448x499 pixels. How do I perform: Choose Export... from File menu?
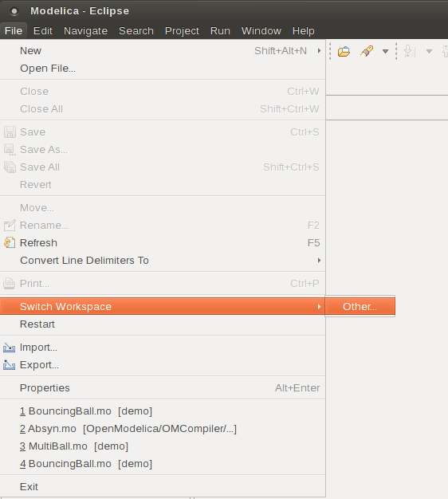click(163, 365)
